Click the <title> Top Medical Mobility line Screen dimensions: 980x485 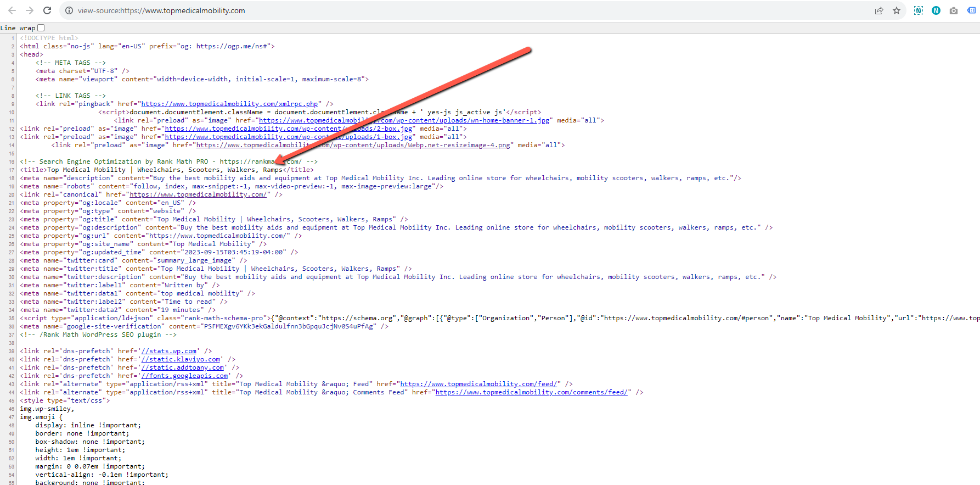[x=167, y=170]
